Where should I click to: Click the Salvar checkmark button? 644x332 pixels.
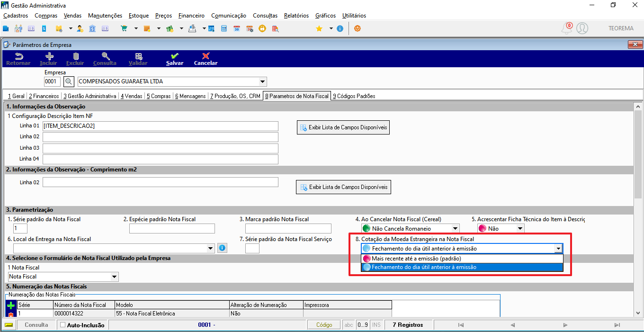[x=175, y=59]
